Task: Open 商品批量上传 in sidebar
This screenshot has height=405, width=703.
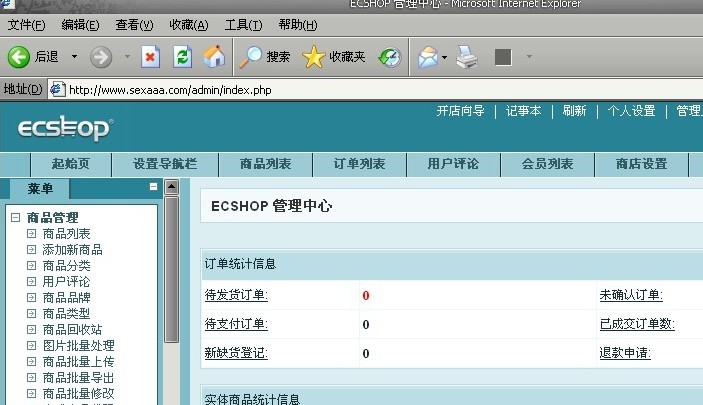Action: [x=78, y=362]
